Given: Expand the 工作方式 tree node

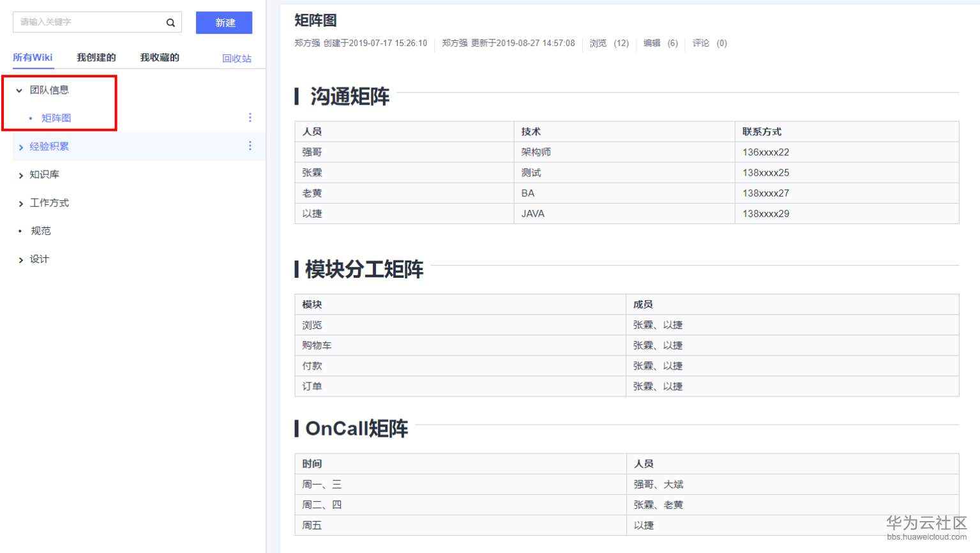Looking at the screenshot, I should click(20, 203).
